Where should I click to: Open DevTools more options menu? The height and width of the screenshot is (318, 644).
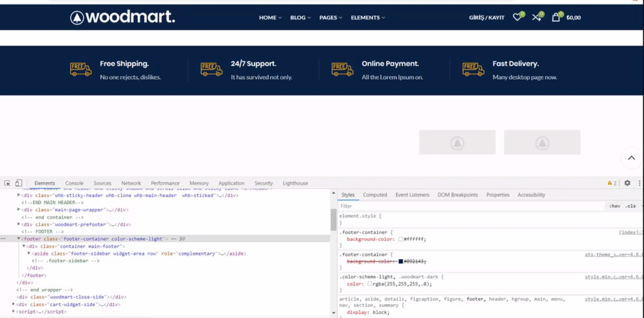[639, 183]
